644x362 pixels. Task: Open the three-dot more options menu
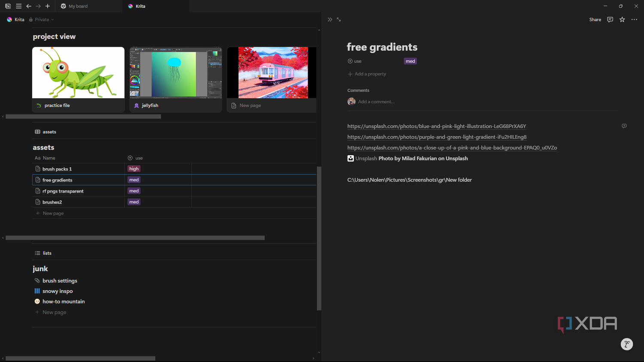634,20
